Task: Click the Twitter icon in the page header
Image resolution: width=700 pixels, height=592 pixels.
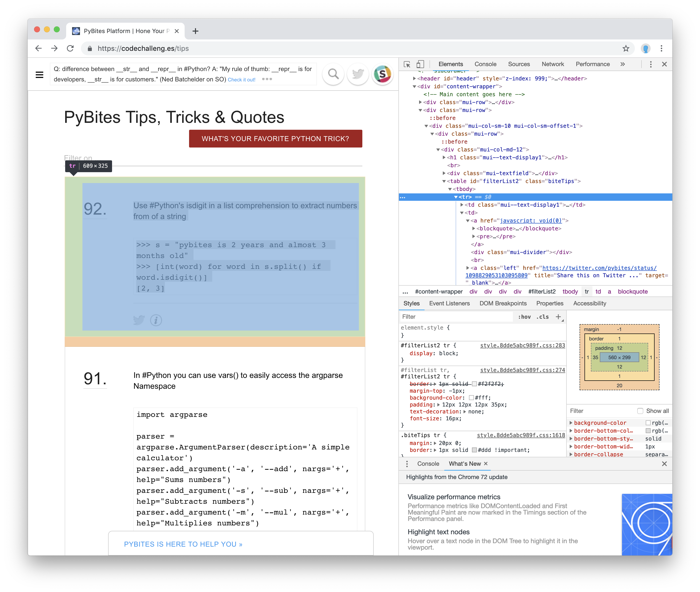Action: click(x=358, y=74)
